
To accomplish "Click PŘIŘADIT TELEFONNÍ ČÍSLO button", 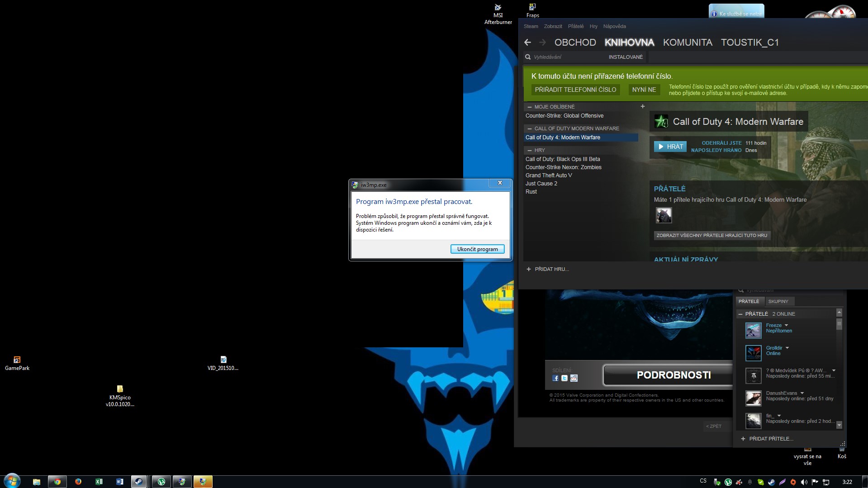I will (x=575, y=90).
